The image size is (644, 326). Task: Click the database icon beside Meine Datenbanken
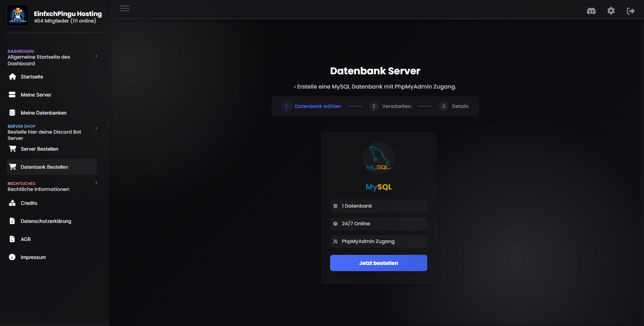(12, 113)
